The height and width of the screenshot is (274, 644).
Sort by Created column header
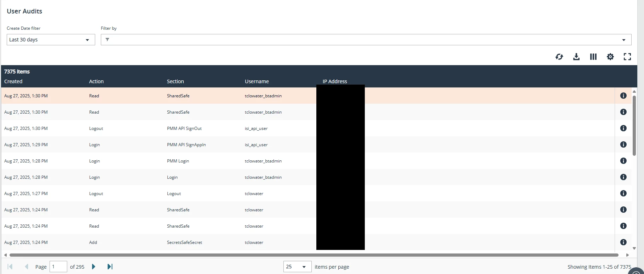[13, 81]
